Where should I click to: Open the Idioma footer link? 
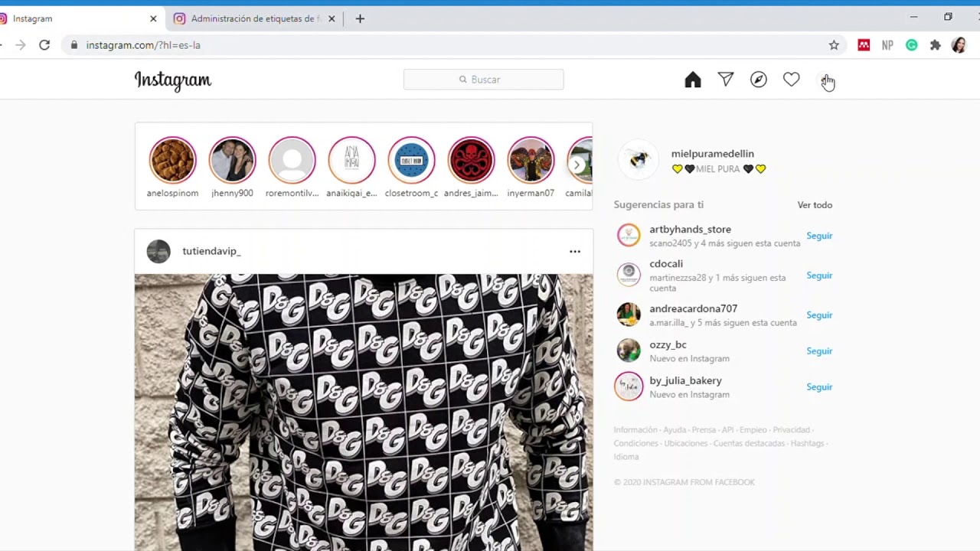(626, 457)
